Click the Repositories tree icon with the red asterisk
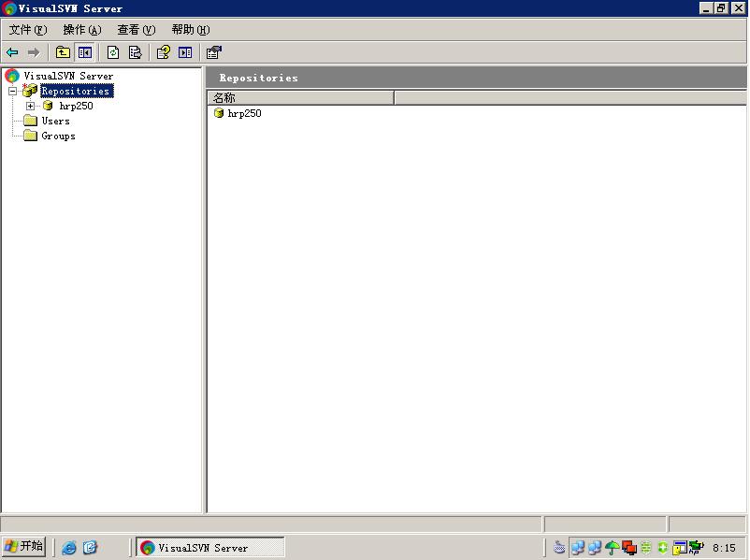This screenshot has height=560, width=750. 30,90
